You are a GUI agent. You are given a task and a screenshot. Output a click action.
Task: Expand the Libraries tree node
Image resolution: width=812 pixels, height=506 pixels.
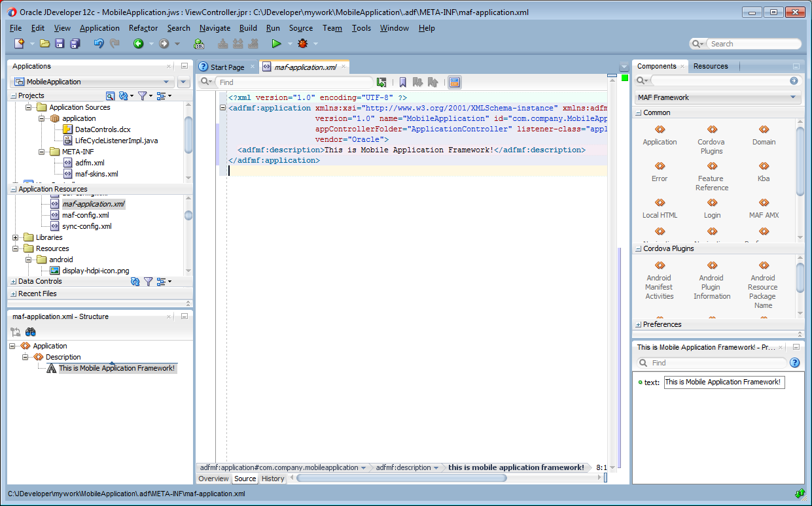(16, 237)
